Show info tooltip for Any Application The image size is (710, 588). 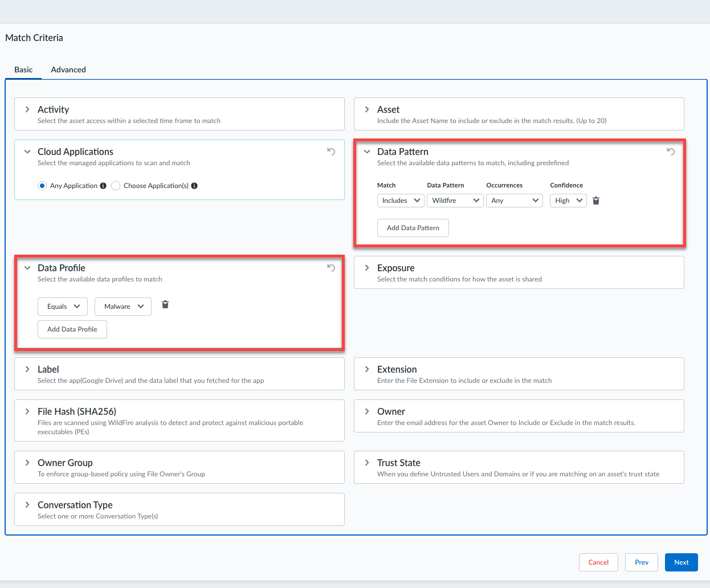coord(103,186)
